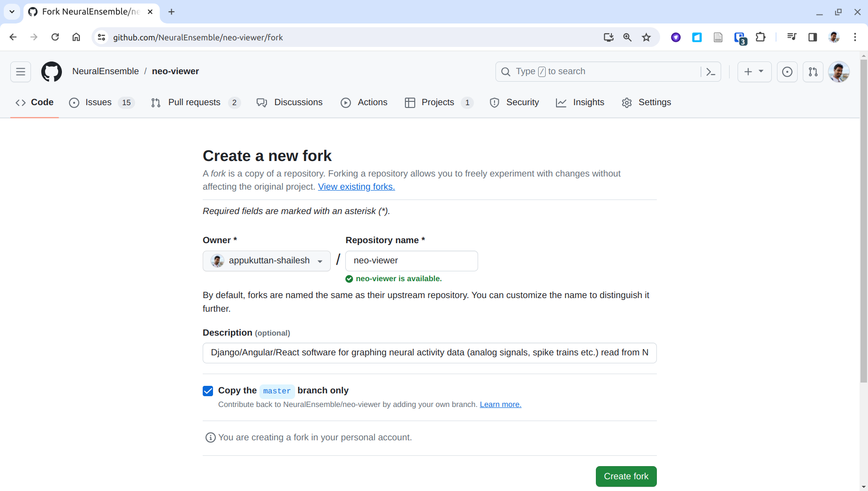Open the global navigation hamburger menu
Screen dimensions: 868x491
pyautogui.click(x=20, y=71)
